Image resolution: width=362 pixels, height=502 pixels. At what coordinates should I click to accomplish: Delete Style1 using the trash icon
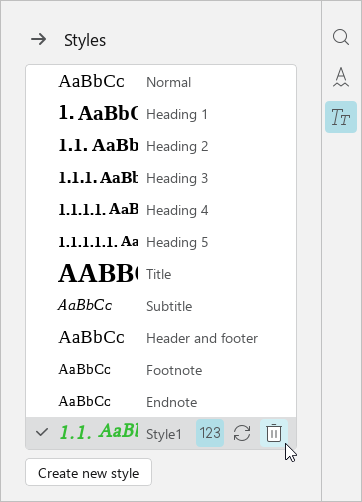coord(274,433)
